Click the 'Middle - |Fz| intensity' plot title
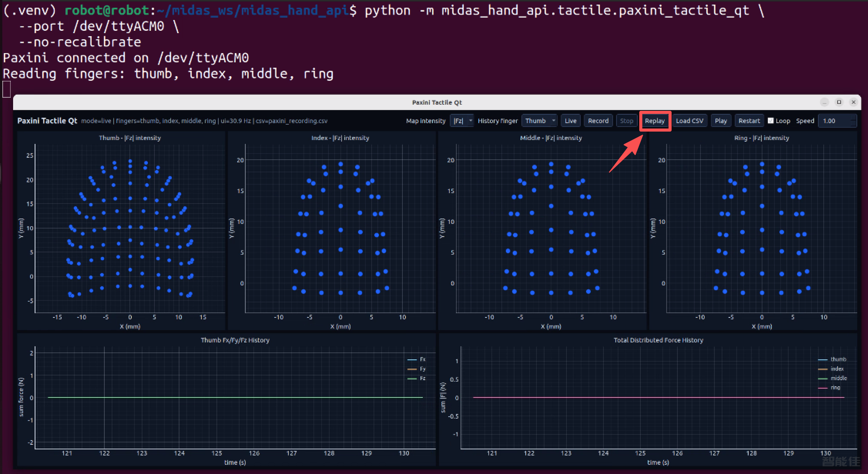 pos(551,138)
